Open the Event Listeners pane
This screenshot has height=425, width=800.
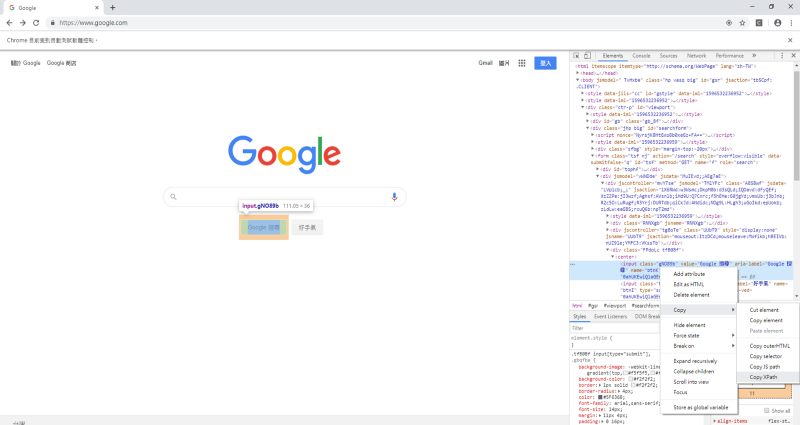[610, 316]
